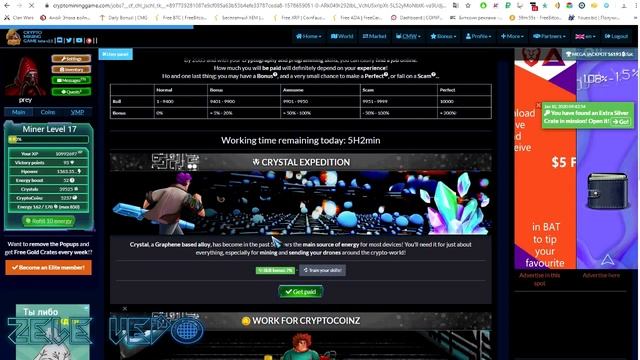
Task: Expand the Bonus dropdown menu
Action: [x=443, y=36]
